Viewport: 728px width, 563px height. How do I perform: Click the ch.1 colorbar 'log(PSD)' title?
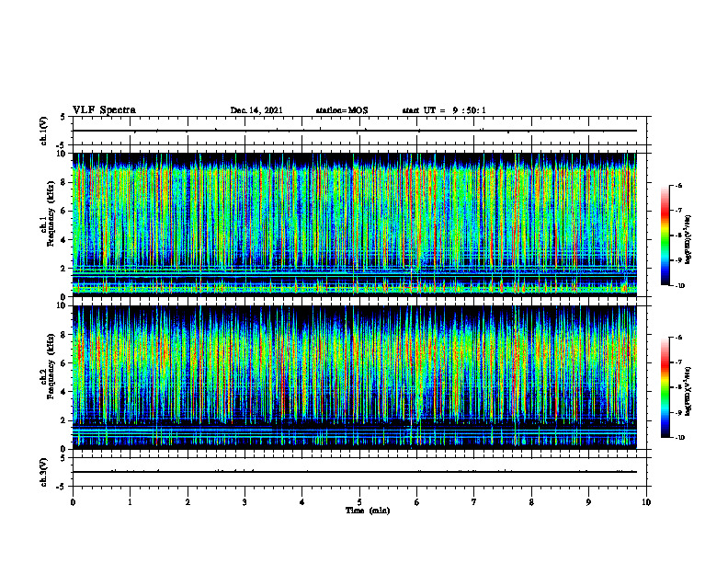point(688,240)
